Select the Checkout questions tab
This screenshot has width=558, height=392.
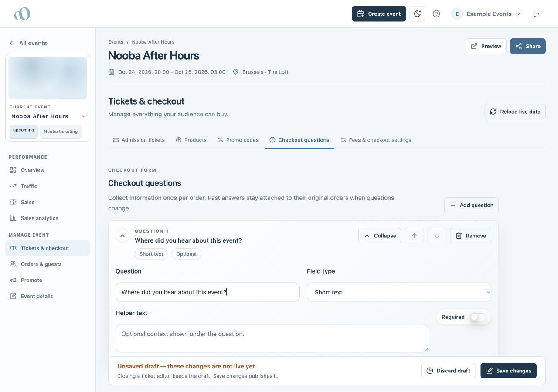(x=299, y=140)
